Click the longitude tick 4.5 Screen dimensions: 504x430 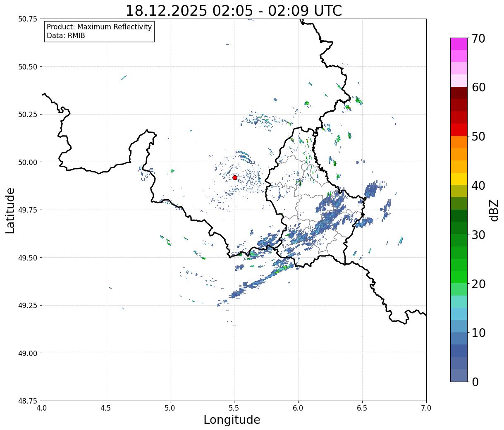point(106,408)
